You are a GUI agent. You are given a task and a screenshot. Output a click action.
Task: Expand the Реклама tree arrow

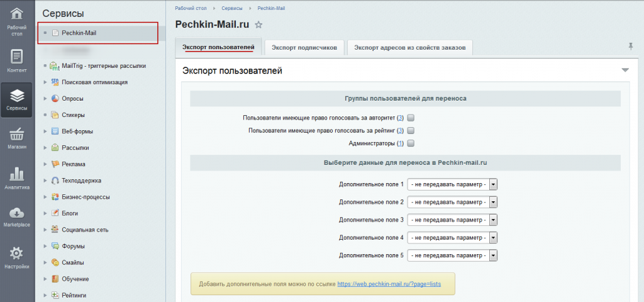coord(45,164)
